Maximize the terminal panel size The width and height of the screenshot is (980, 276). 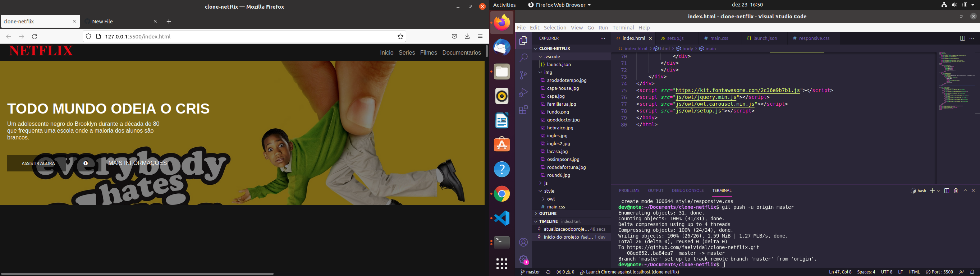pyautogui.click(x=965, y=191)
